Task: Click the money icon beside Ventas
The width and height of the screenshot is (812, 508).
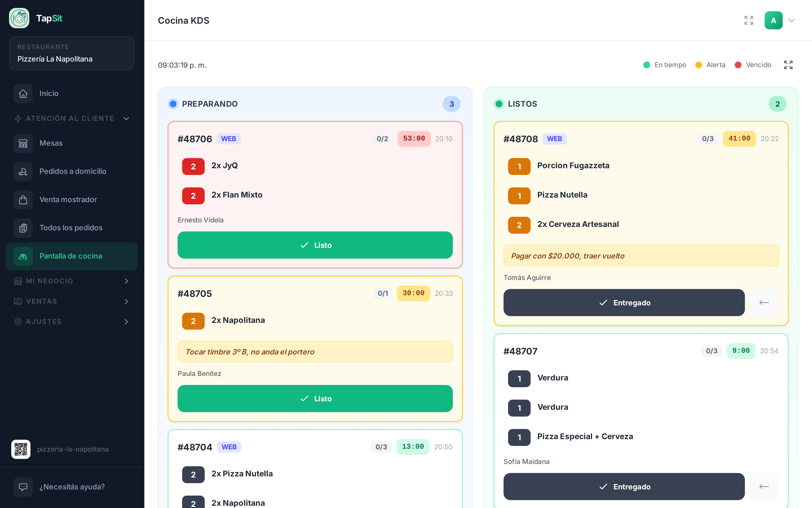Action: tap(18, 301)
